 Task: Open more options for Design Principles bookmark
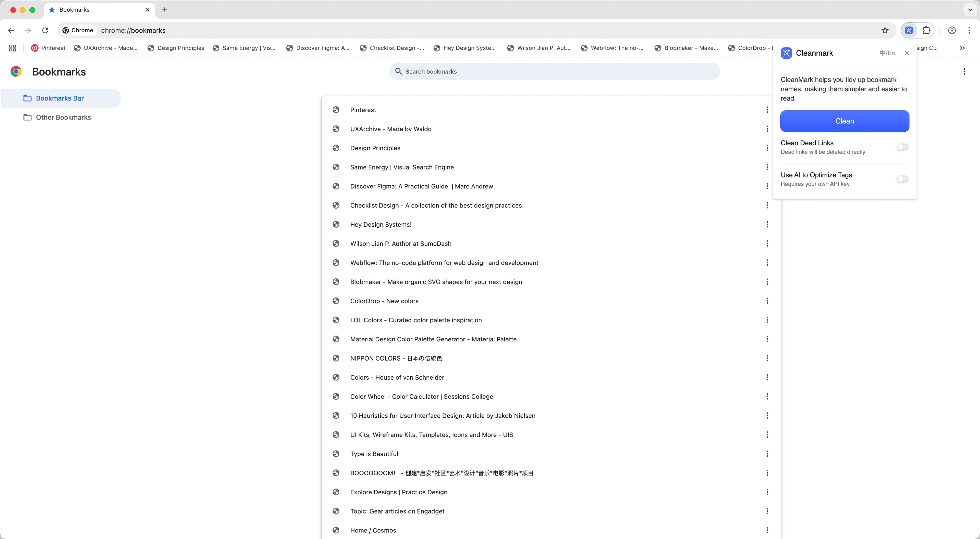pyautogui.click(x=767, y=148)
